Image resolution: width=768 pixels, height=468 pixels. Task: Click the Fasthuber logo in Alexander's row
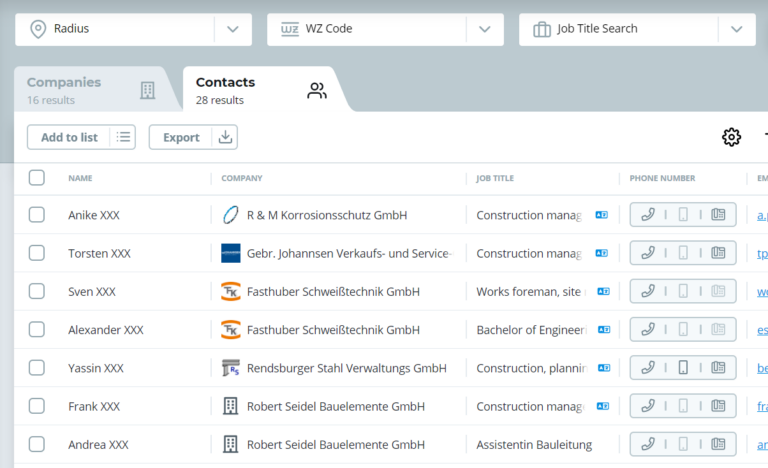point(231,330)
